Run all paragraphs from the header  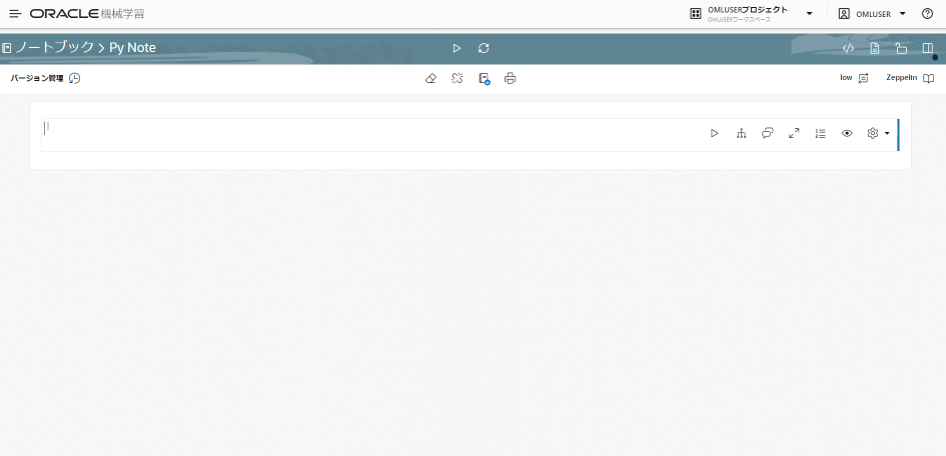pos(457,48)
